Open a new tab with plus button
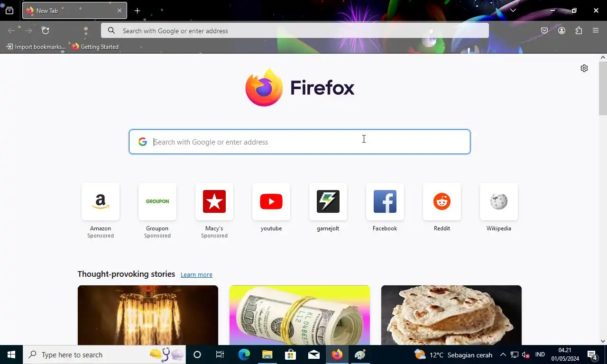 pyautogui.click(x=137, y=10)
